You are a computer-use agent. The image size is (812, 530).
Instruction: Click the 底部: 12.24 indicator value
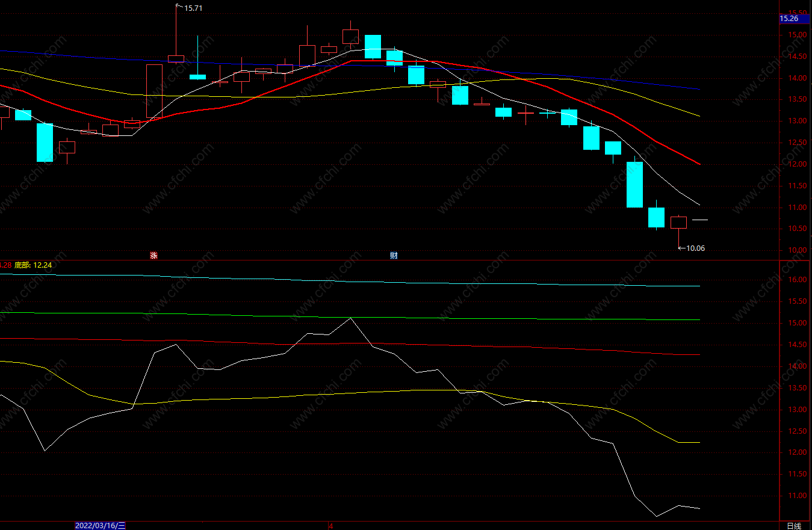(33, 265)
